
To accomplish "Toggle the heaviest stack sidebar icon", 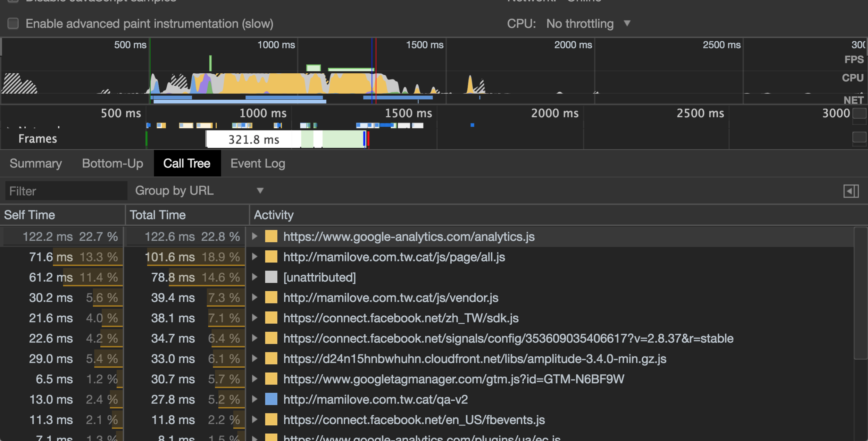I will [x=851, y=191].
